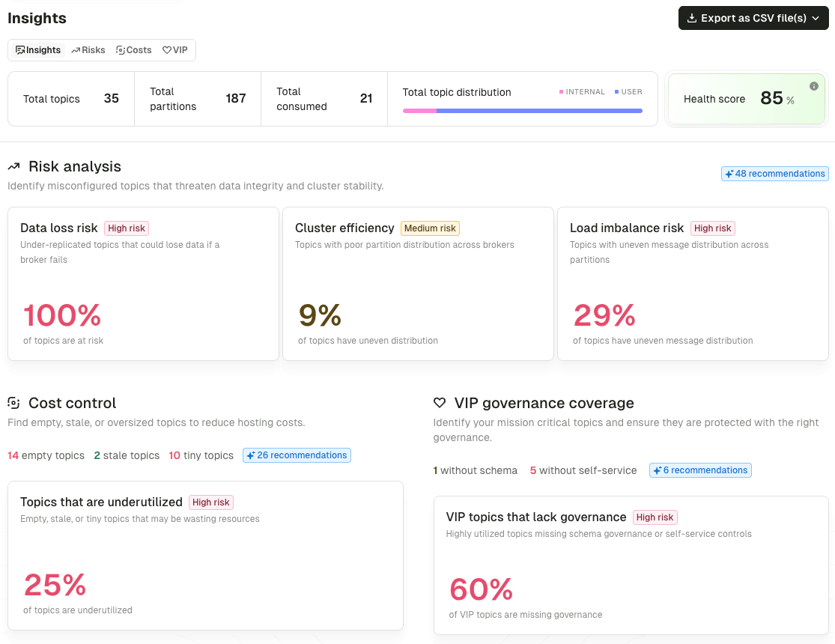Click the Total consumed 21 stat
The width and height of the screenshot is (835, 644).
point(324,99)
